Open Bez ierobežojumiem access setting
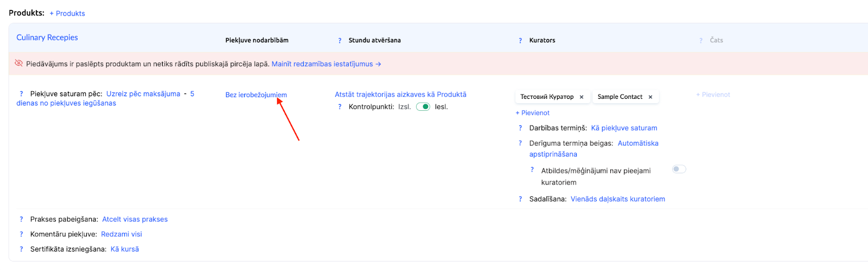 click(x=256, y=95)
